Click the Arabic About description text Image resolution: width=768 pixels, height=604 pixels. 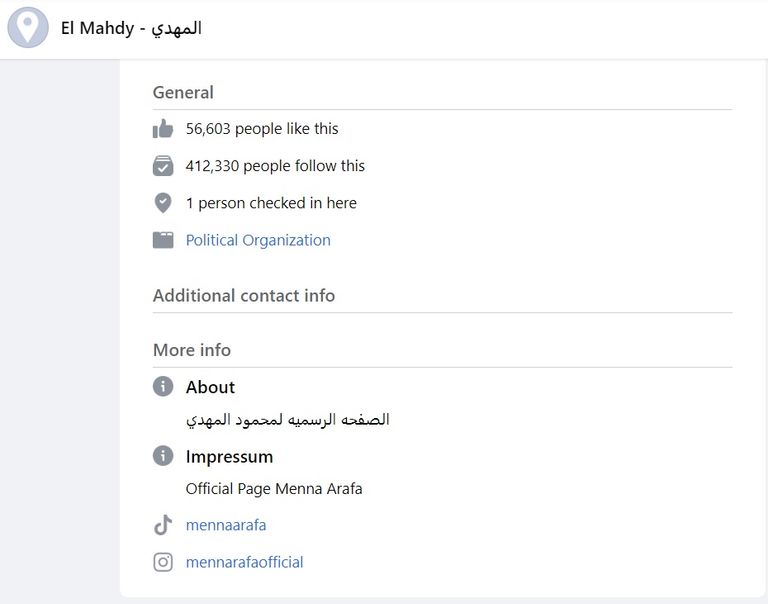click(x=287, y=420)
